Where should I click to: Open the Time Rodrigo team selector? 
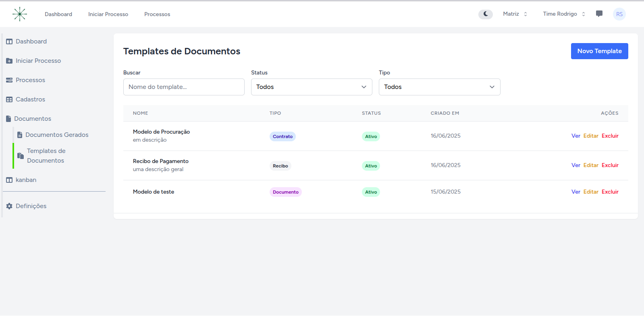pyautogui.click(x=564, y=14)
